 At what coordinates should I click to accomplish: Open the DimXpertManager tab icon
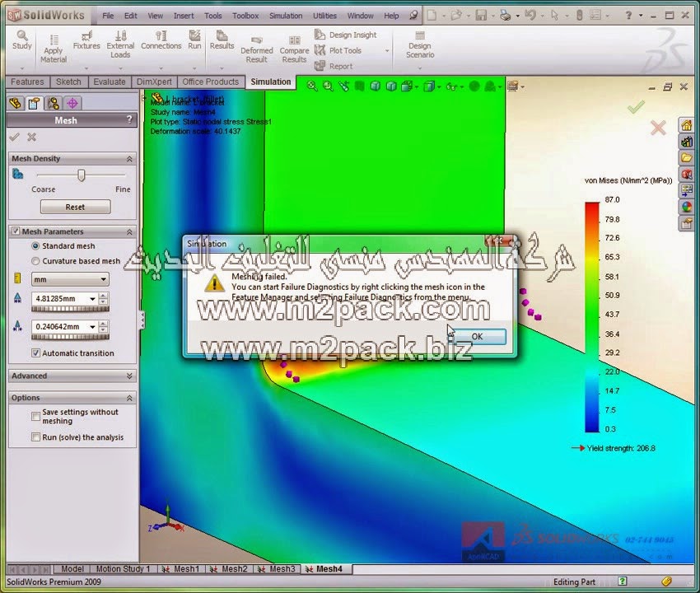point(72,104)
